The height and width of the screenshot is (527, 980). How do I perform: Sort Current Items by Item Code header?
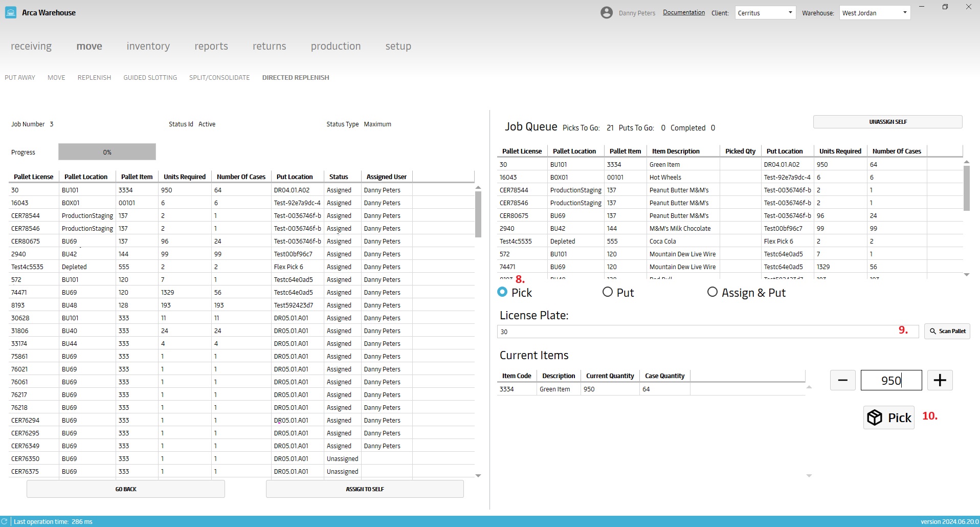[x=517, y=376]
